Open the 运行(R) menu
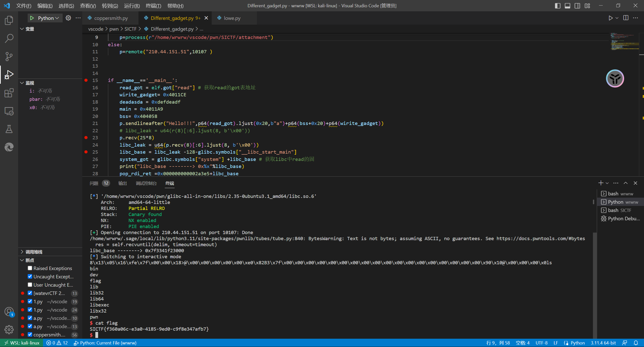Viewport: 644px width, 347px height. (132, 6)
